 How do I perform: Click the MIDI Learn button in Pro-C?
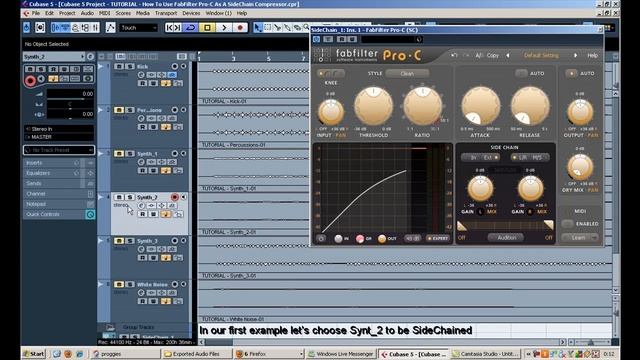(578, 238)
